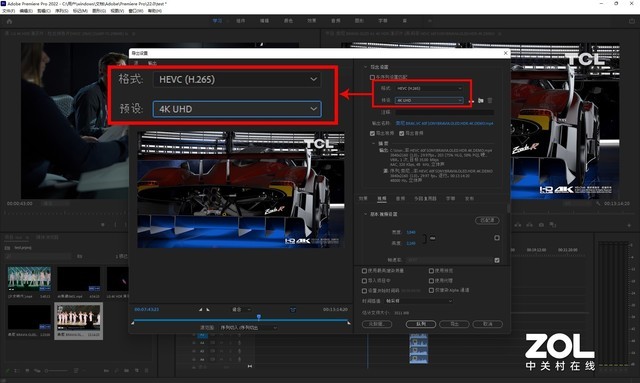The height and width of the screenshot is (383, 640).
Task: Switch to Learning workspace tab
Action: pyautogui.click(x=217, y=21)
